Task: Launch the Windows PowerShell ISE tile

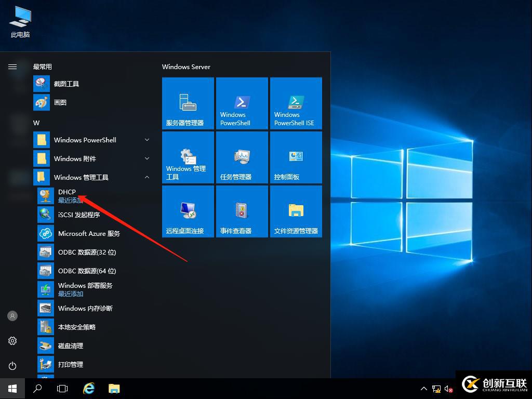Action: (296, 103)
